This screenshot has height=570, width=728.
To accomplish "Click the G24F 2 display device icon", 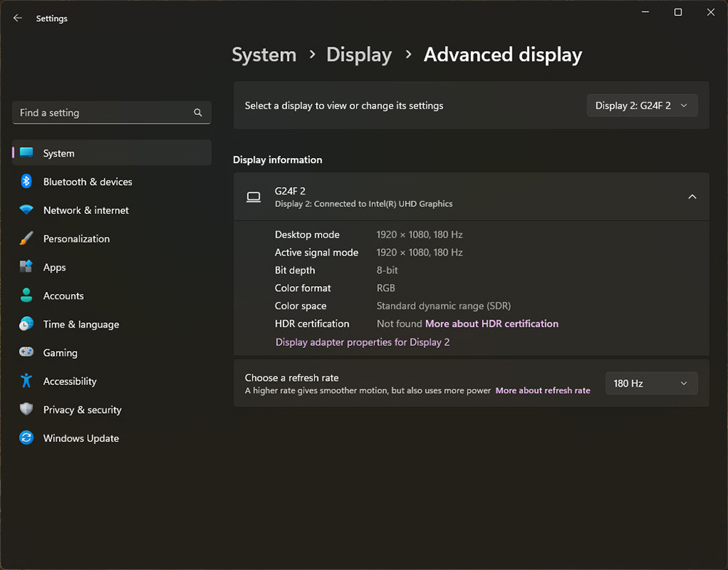I will point(253,197).
